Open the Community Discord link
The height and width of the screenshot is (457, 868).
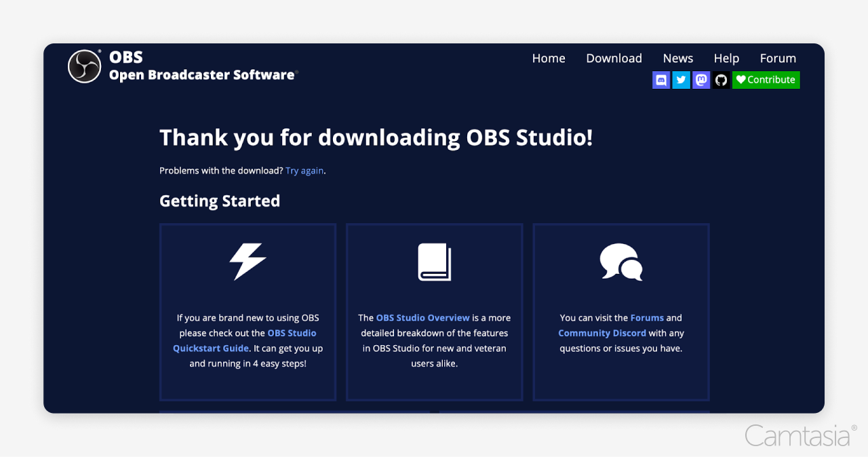tap(602, 333)
